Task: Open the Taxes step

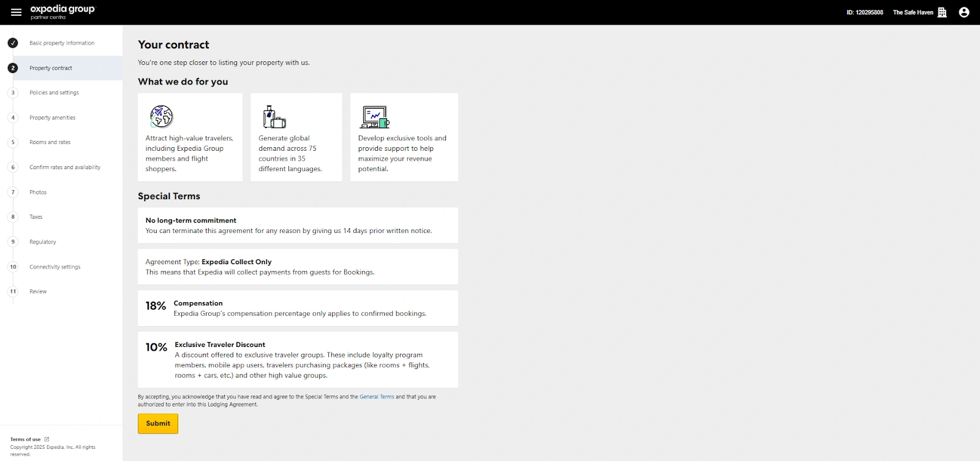Action: [36, 217]
